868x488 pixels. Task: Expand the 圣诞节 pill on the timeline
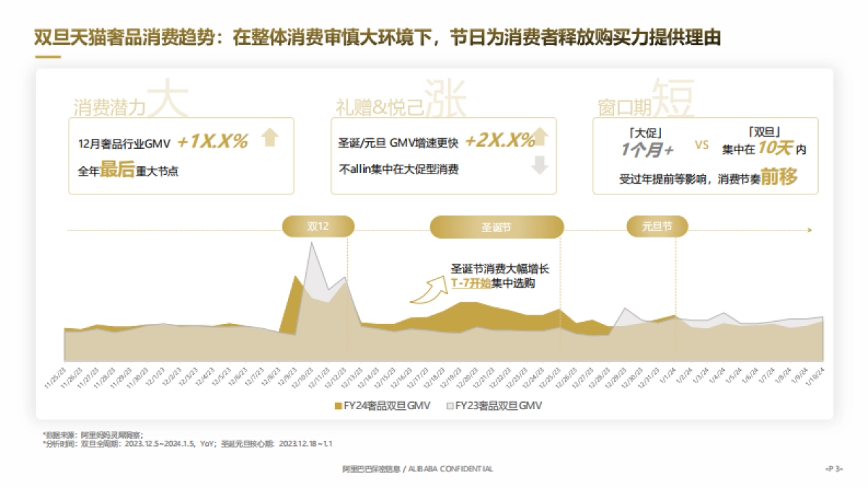pyautogui.click(x=496, y=227)
